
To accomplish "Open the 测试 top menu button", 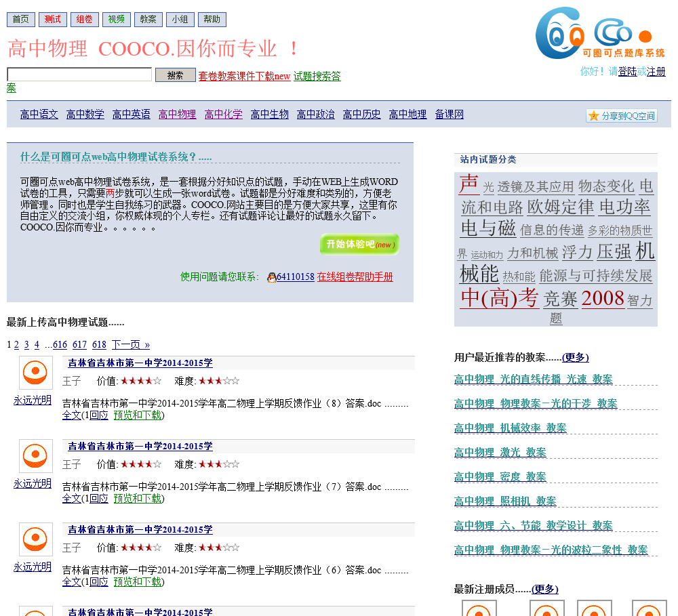I will coord(53,20).
